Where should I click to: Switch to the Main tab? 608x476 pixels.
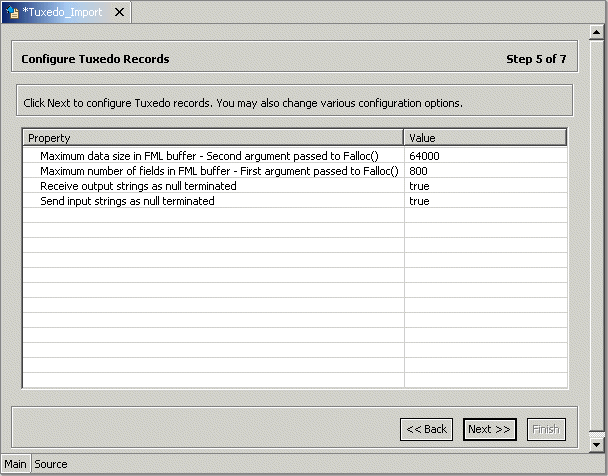pos(16,464)
